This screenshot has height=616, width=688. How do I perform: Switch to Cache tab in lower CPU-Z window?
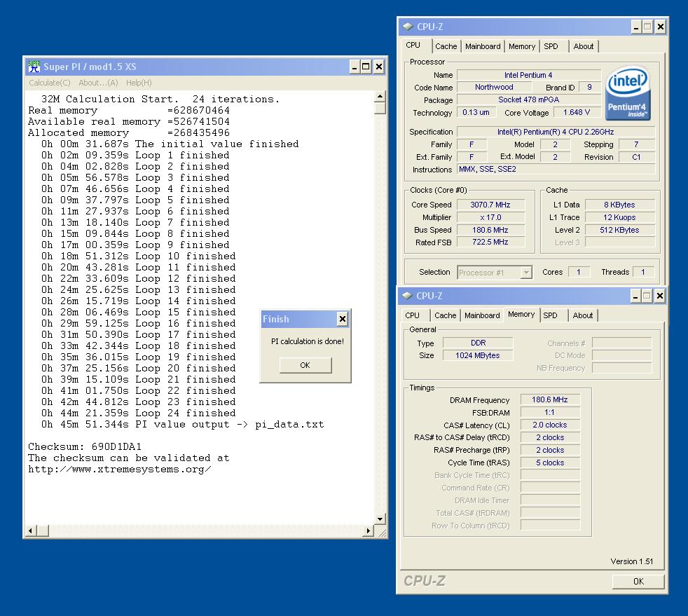pyautogui.click(x=446, y=315)
